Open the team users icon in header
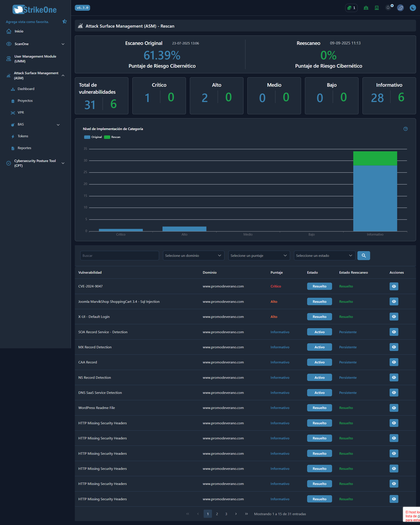 pyautogui.click(x=366, y=8)
